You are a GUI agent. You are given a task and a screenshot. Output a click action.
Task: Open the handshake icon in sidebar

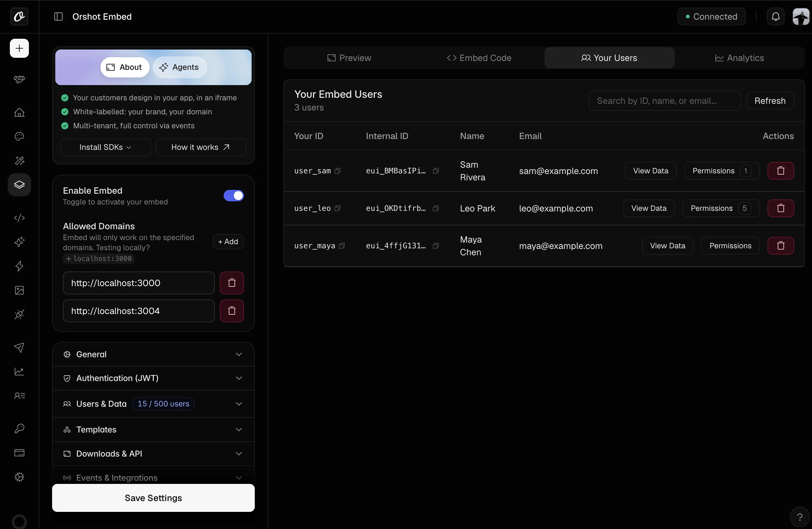click(x=19, y=79)
